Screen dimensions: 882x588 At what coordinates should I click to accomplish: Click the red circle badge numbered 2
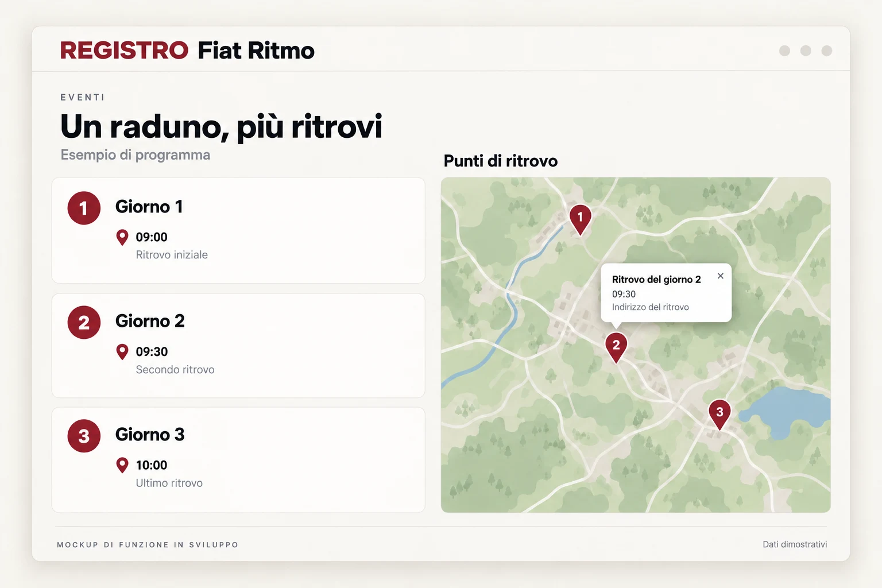click(84, 323)
